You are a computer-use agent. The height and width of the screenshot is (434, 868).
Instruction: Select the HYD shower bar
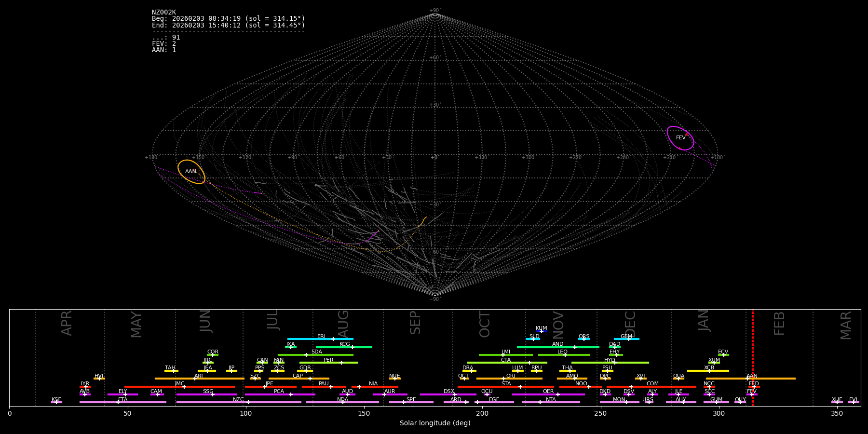(x=610, y=363)
